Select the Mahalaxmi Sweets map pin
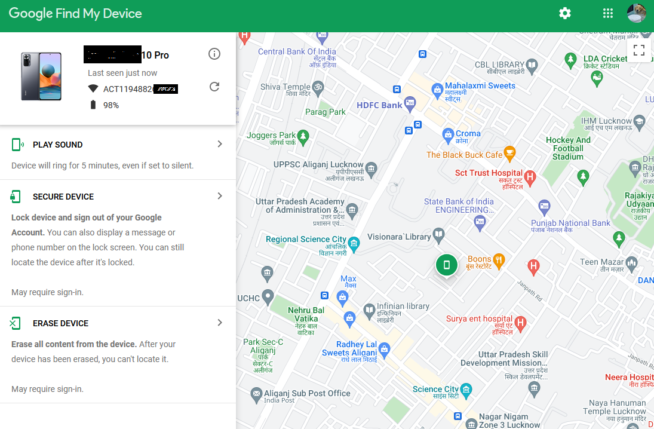The image size is (654, 429). coord(437,90)
